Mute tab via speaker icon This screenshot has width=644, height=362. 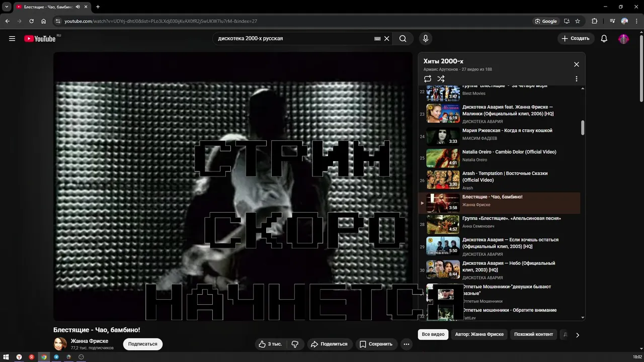click(x=78, y=7)
